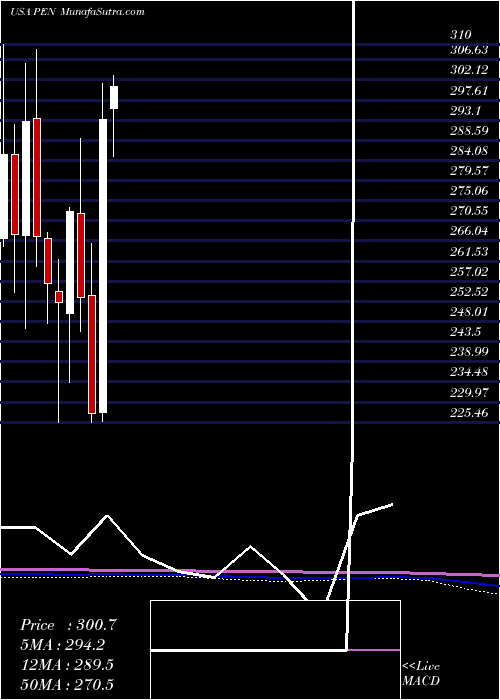500x700 pixels.
Task: Click the 293.1 price axis label
Action: tap(465, 111)
